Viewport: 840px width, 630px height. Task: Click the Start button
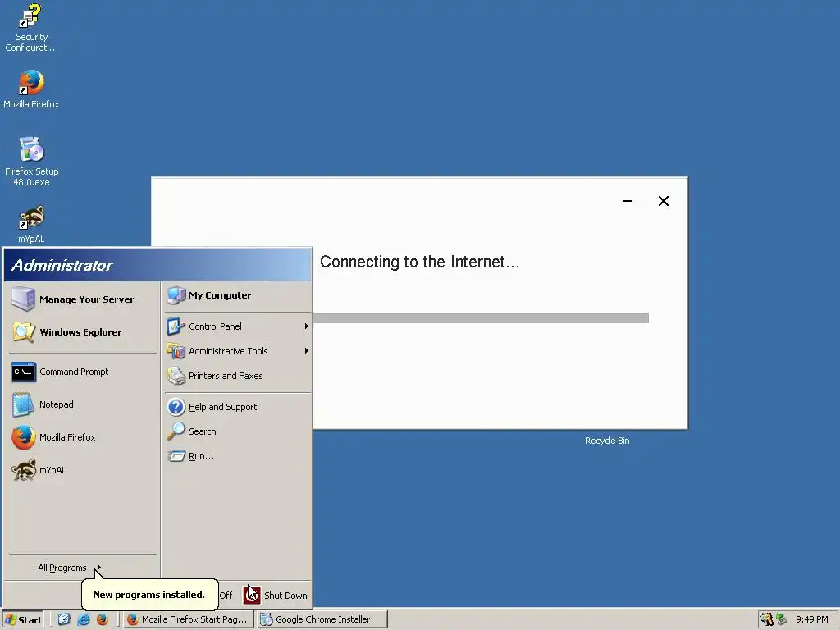pos(23,620)
